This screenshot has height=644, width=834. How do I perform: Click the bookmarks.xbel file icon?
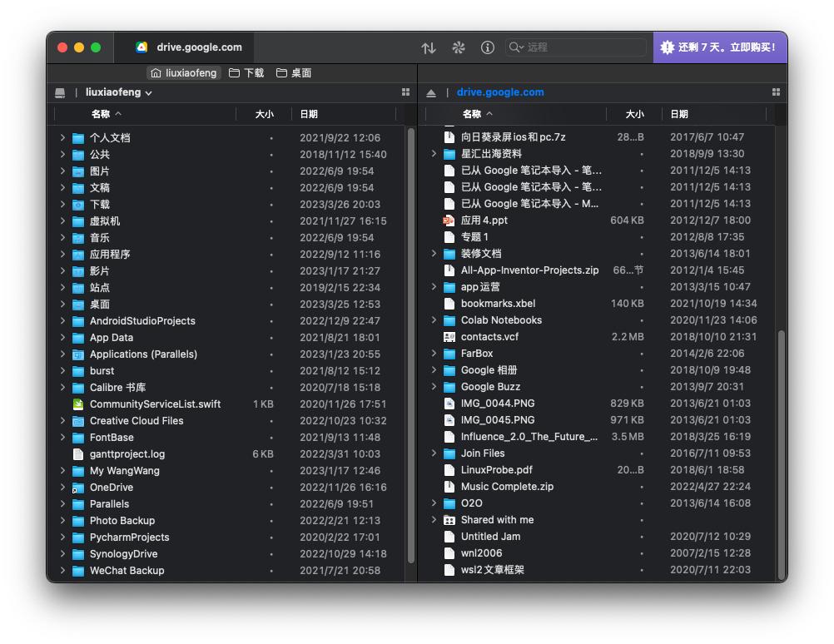pos(449,304)
